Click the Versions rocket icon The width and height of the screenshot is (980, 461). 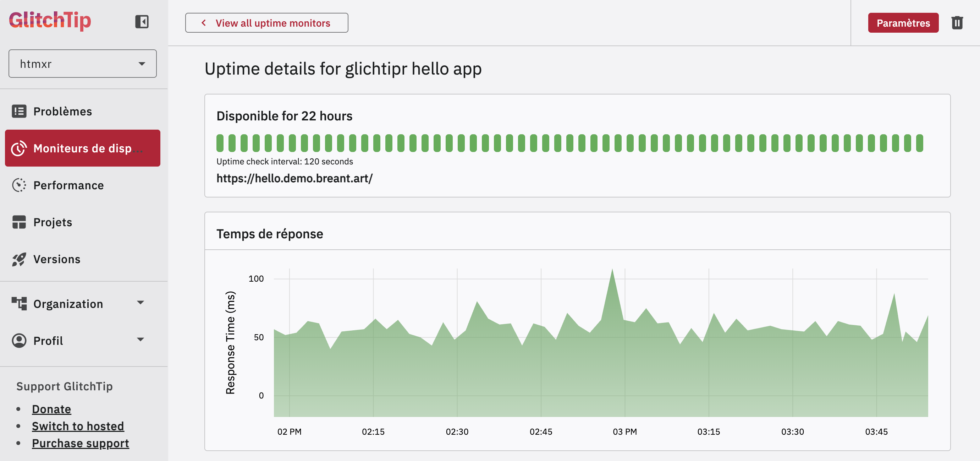point(19,259)
